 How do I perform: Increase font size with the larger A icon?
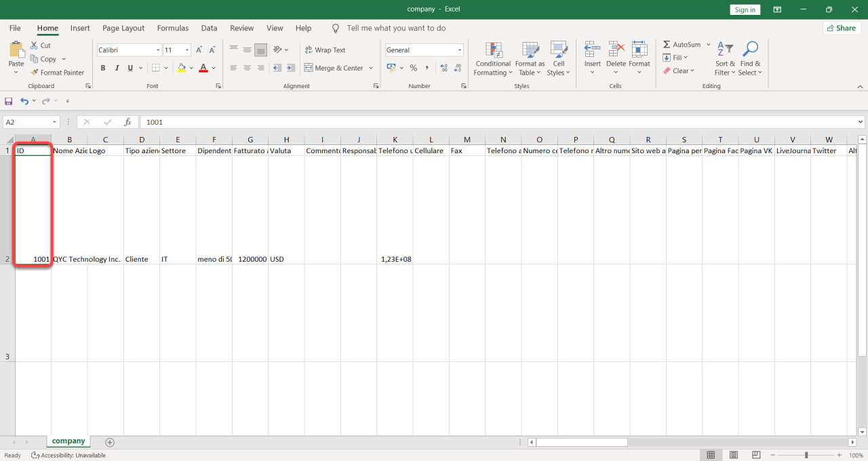pyautogui.click(x=199, y=50)
